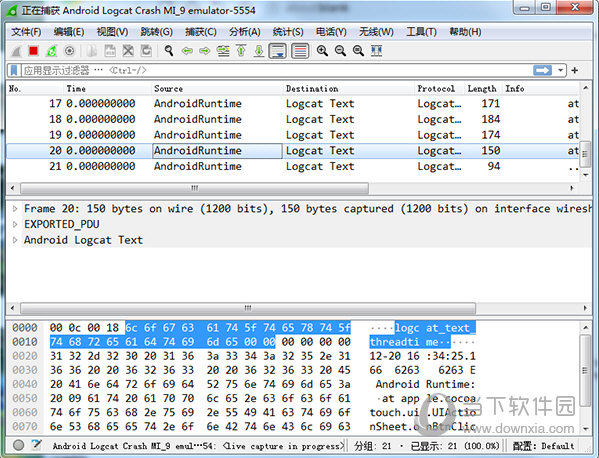Expand the EXPORTED_PDU tree node
Image resolution: width=599 pixels, height=458 pixels.
pyautogui.click(x=15, y=224)
